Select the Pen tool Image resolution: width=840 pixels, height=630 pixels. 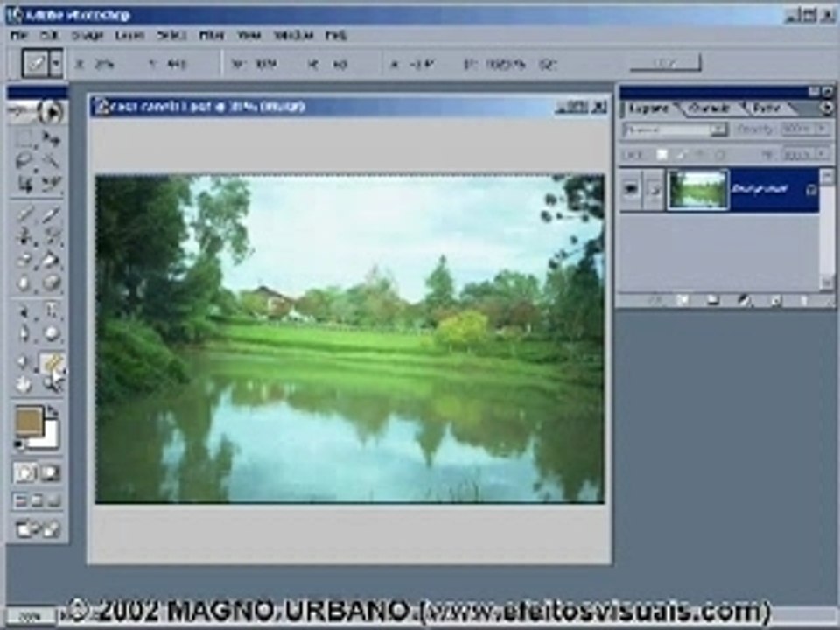click(x=24, y=333)
